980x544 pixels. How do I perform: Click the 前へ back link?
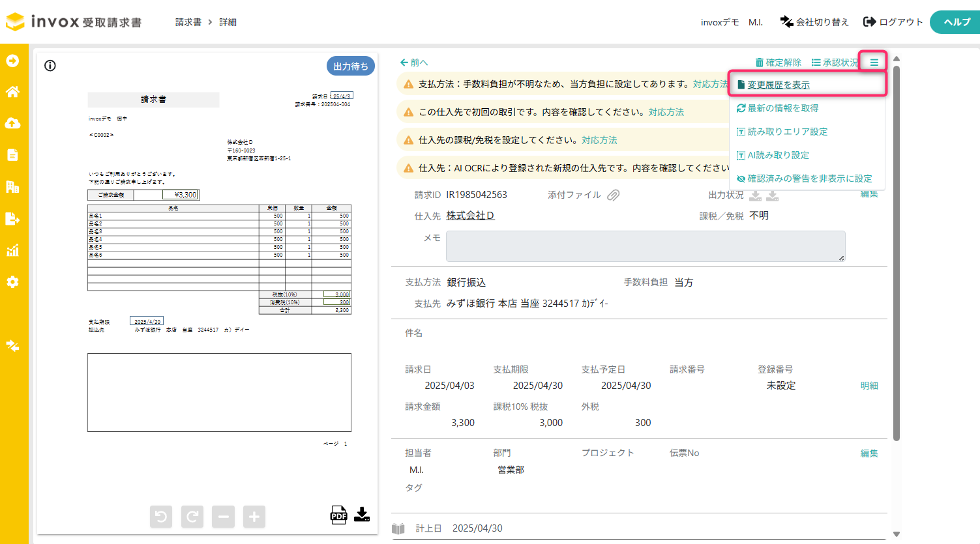click(414, 63)
